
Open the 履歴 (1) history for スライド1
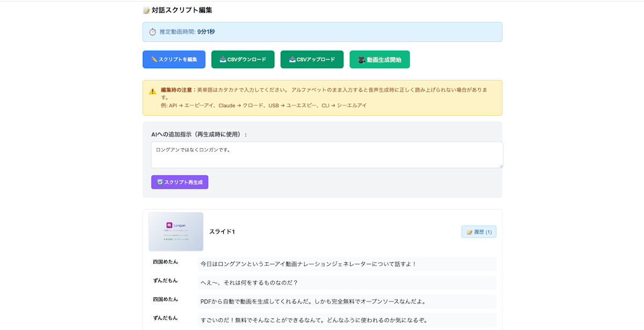[479, 232]
